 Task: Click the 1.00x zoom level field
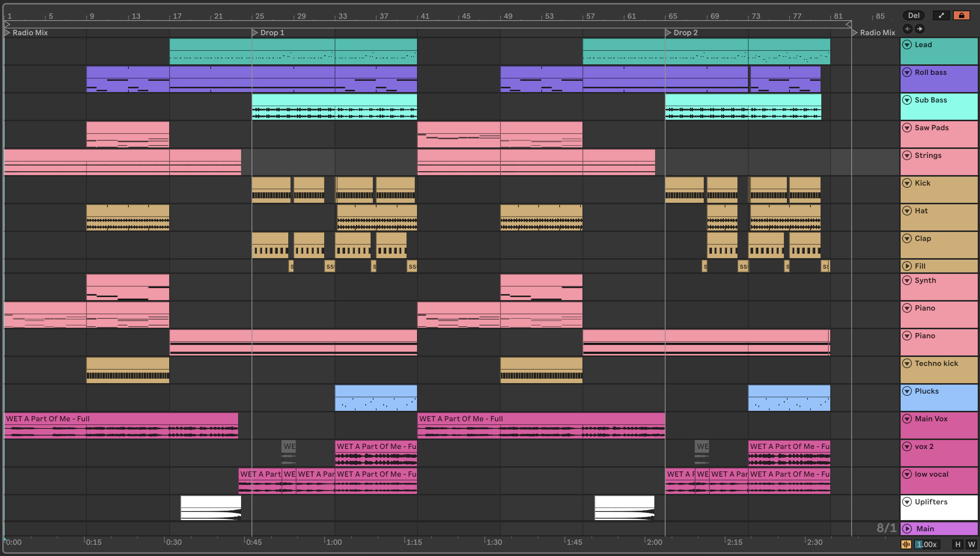[x=926, y=544]
